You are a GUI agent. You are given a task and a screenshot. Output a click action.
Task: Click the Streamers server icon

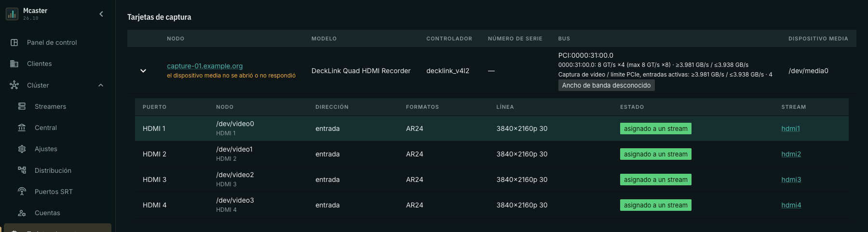tap(22, 106)
